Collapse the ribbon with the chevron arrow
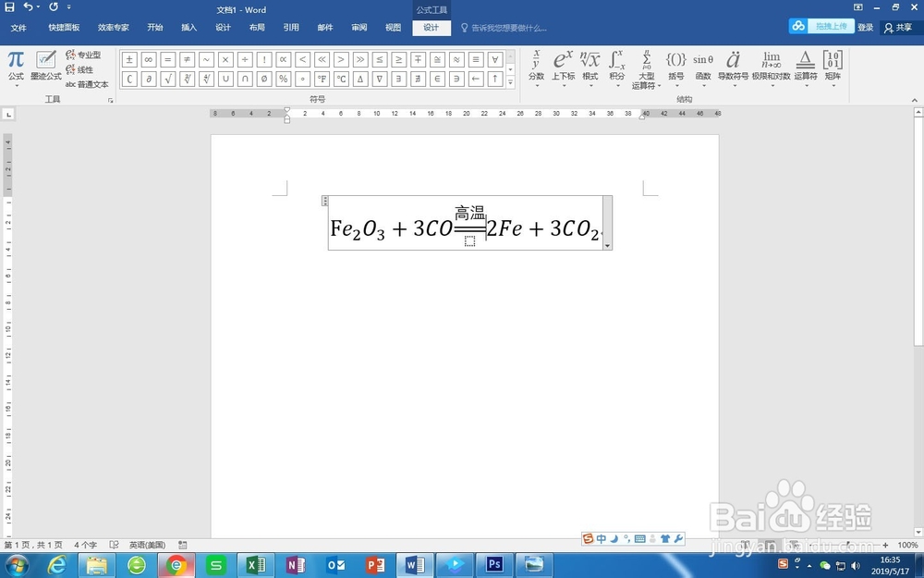This screenshot has width=924, height=578. 915,100
